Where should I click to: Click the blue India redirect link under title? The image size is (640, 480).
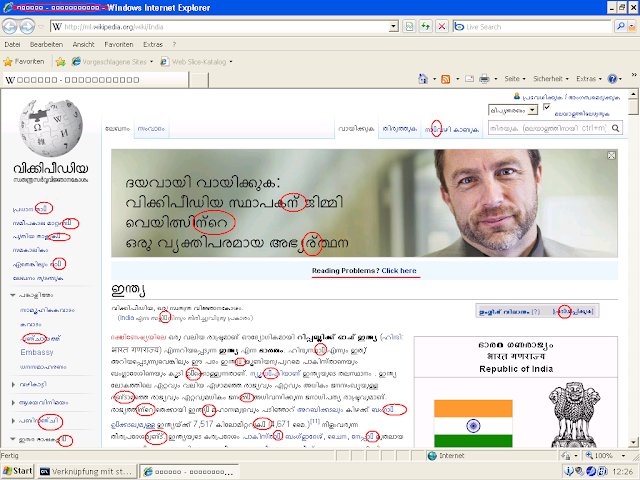[127, 318]
